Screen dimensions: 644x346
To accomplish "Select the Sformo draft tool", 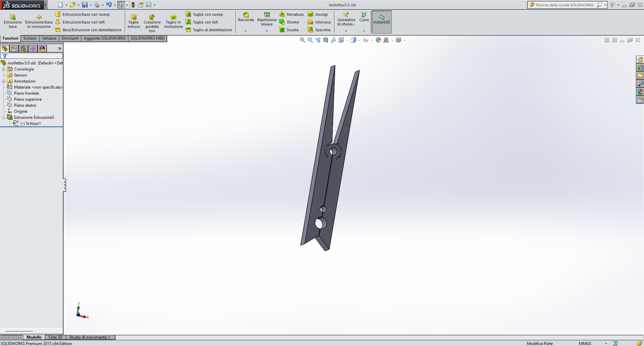I will point(289,22).
